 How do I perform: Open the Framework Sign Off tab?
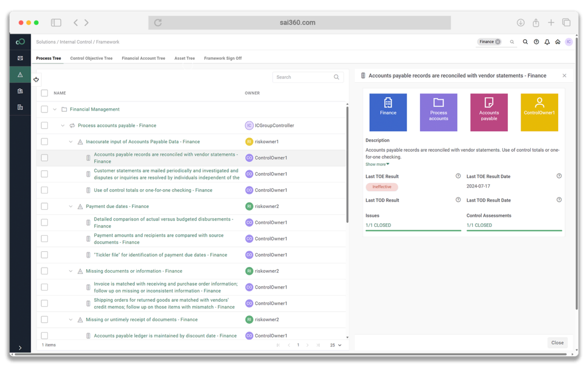point(222,58)
